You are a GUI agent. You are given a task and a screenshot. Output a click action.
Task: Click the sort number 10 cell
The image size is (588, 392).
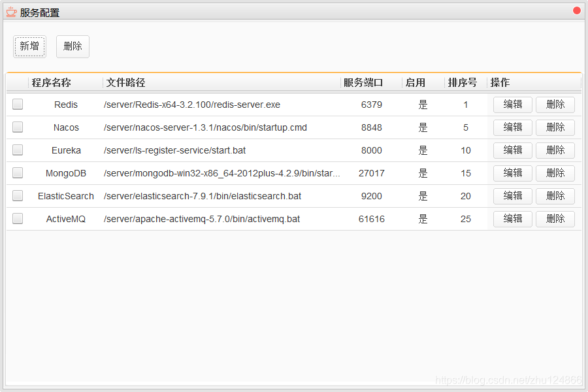tap(466, 150)
